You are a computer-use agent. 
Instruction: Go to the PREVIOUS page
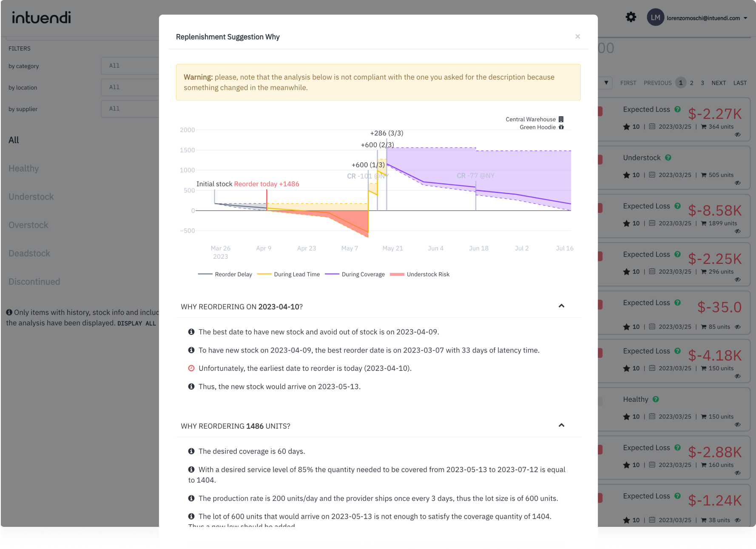[x=657, y=83]
